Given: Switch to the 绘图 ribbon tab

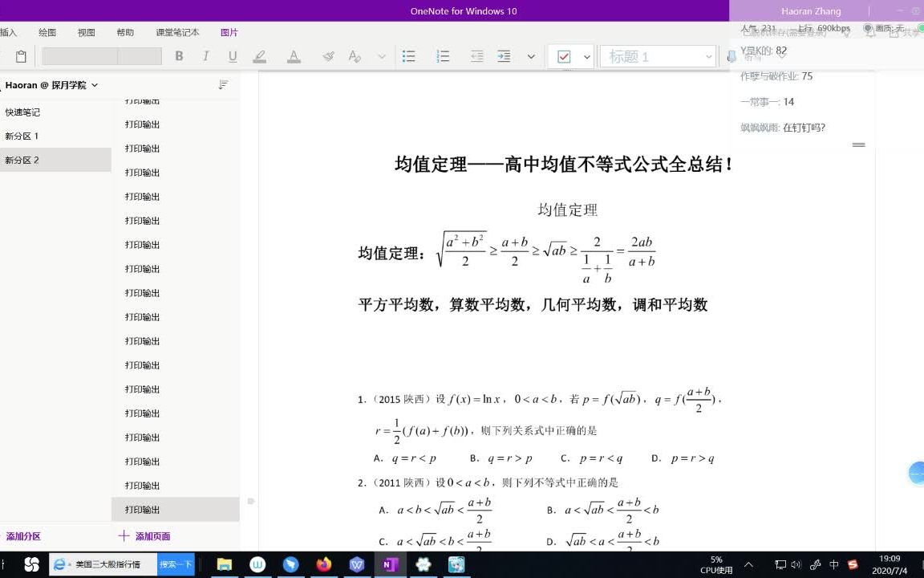Looking at the screenshot, I should pyautogui.click(x=47, y=32).
